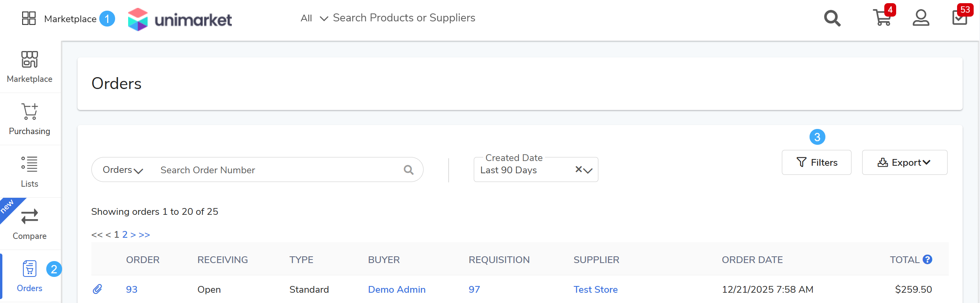The width and height of the screenshot is (980, 303).
Task: Click the Filters button
Action: 816,163
